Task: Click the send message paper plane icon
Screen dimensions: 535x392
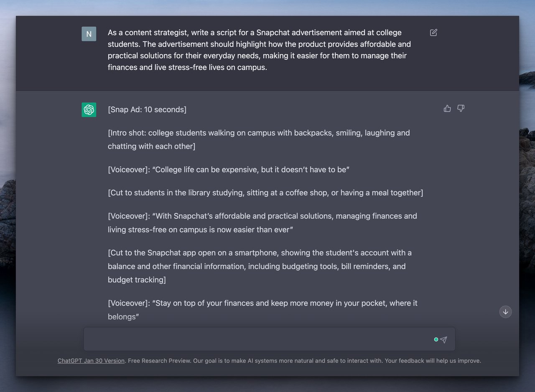Action: 443,339
